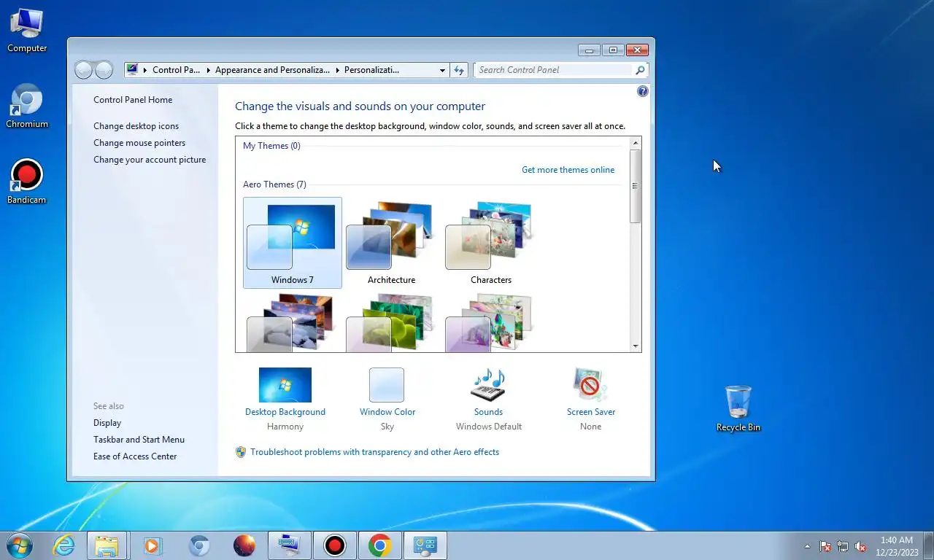The height and width of the screenshot is (560, 934).
Task: Click the Back navigation arrow button
Action: coord(84,70)
